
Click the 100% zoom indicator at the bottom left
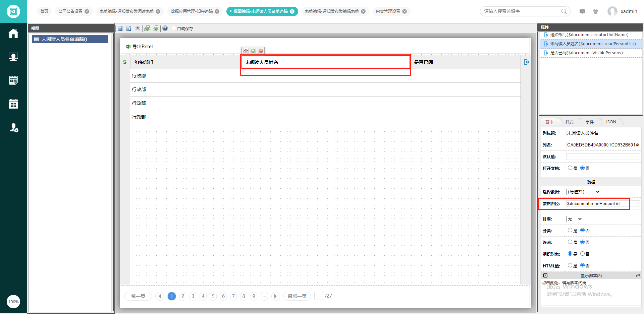click(x=13, y=302)
